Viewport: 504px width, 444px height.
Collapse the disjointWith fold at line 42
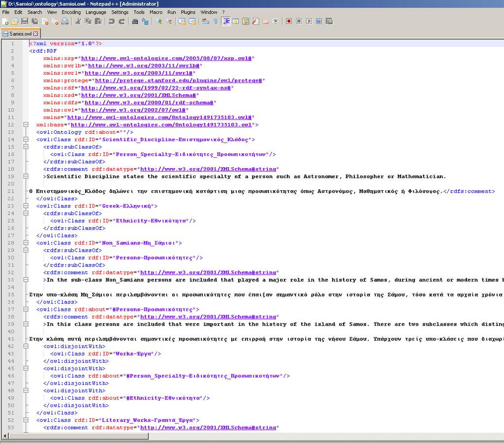coord(26,346)
